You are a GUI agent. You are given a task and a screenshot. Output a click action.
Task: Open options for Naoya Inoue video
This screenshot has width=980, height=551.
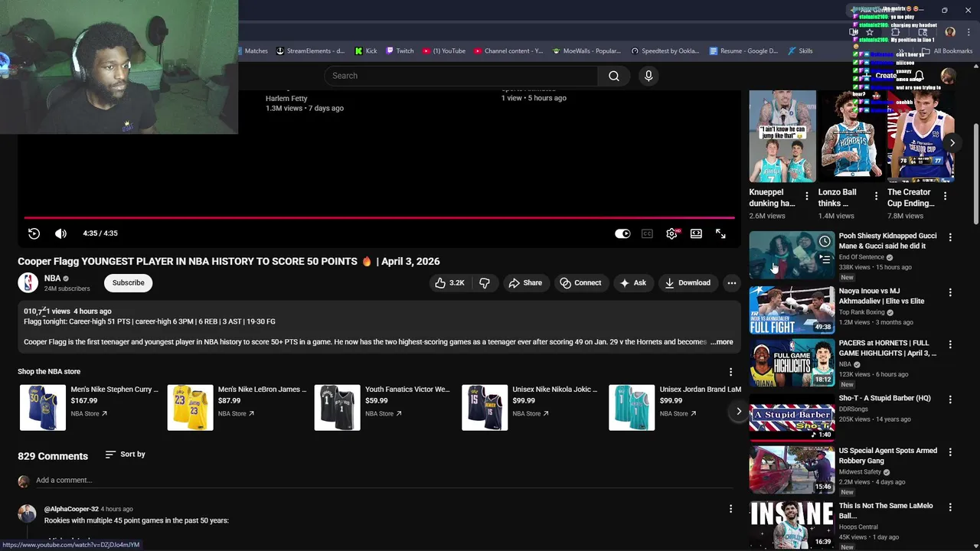[x=950, y=292]
